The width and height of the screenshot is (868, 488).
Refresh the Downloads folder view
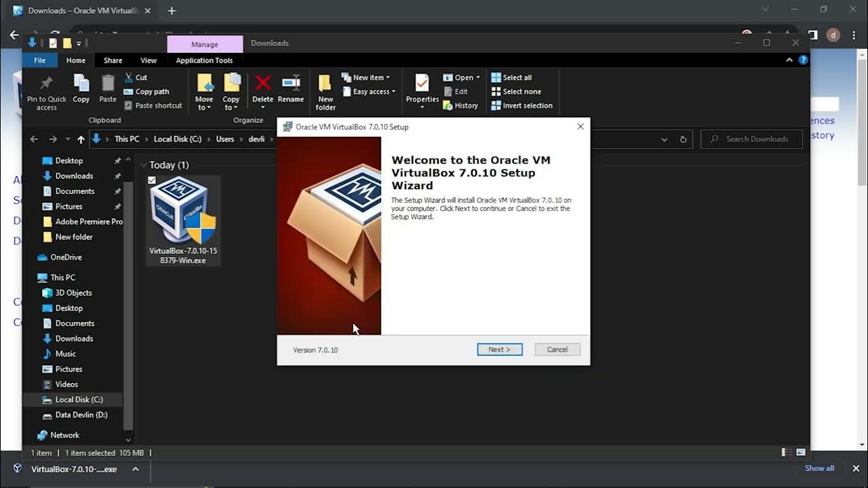point(683,139)
